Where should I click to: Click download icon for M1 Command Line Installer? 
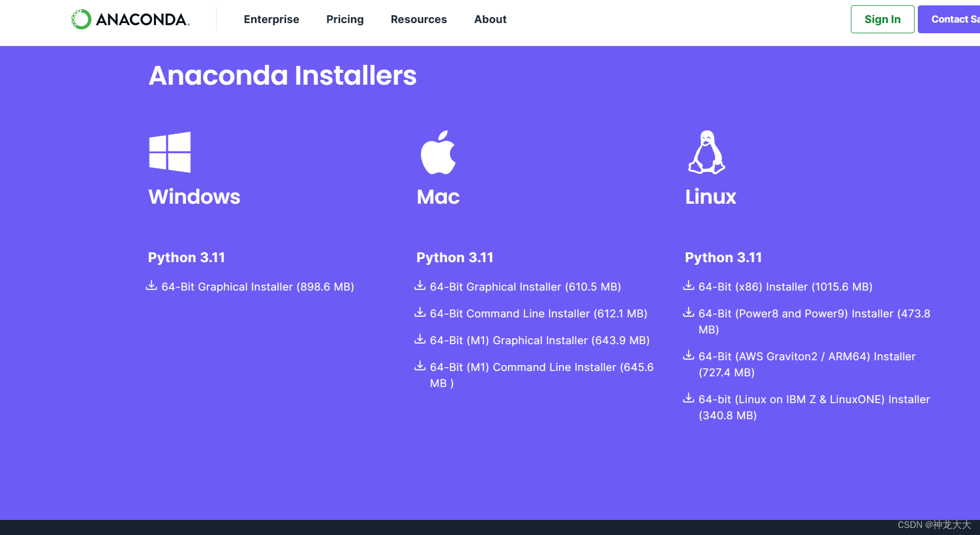click(420, 366)
